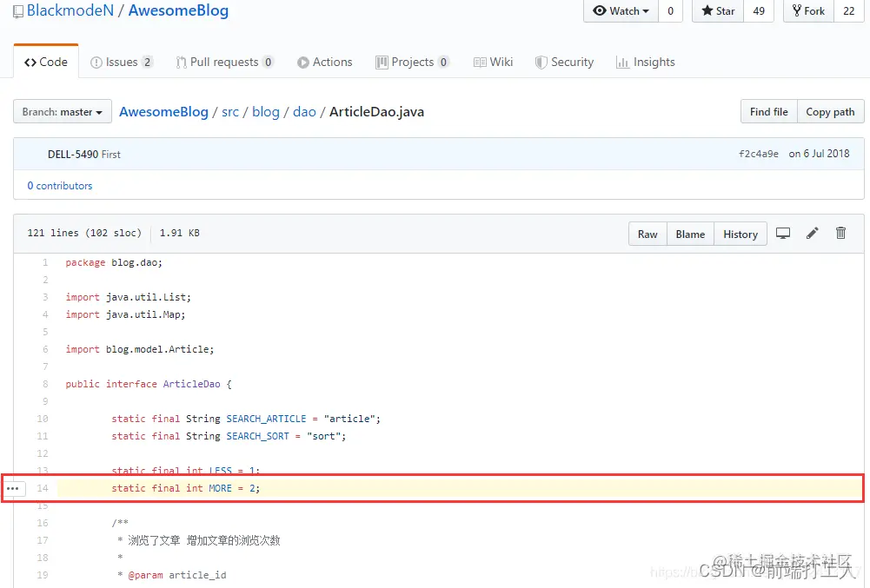Click the 'import java.util.List;' code line

(128, 297)
